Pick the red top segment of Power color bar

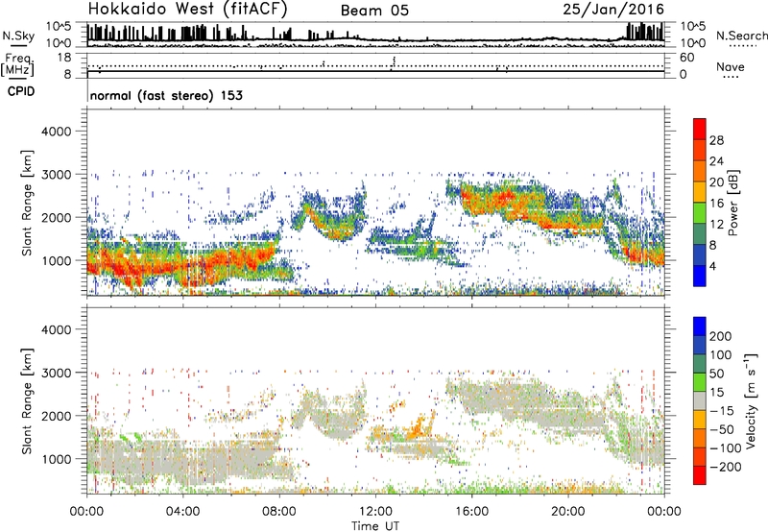point(700,129)
